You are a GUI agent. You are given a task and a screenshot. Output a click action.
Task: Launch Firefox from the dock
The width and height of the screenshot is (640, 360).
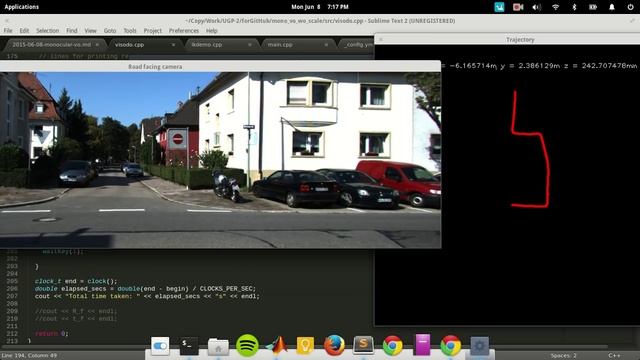pyautogui.click(x=334, y=345)
